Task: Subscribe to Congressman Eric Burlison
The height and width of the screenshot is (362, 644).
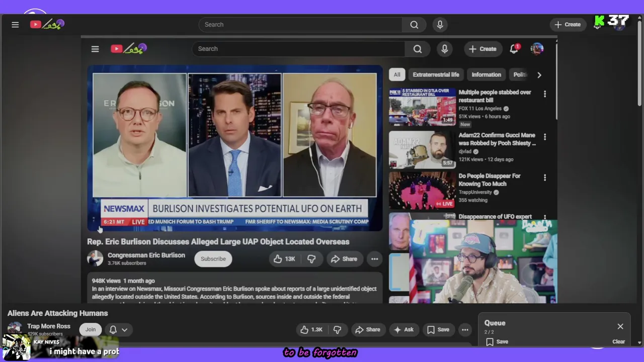Action: (213, 259)
